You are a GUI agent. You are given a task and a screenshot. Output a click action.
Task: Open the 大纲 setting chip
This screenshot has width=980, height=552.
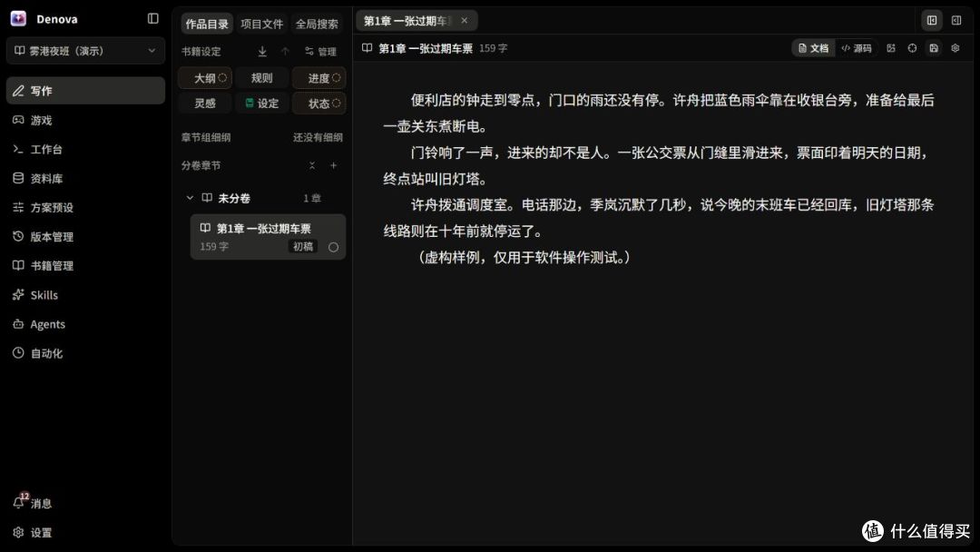206,77
